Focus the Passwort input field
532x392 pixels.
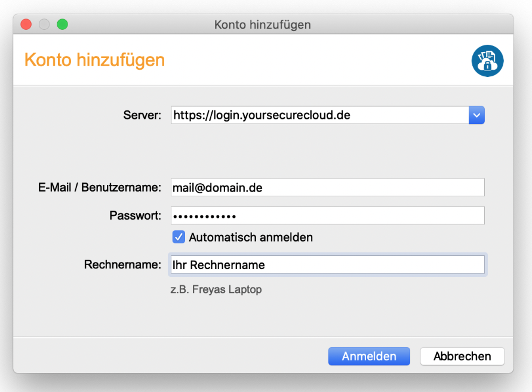328,215
